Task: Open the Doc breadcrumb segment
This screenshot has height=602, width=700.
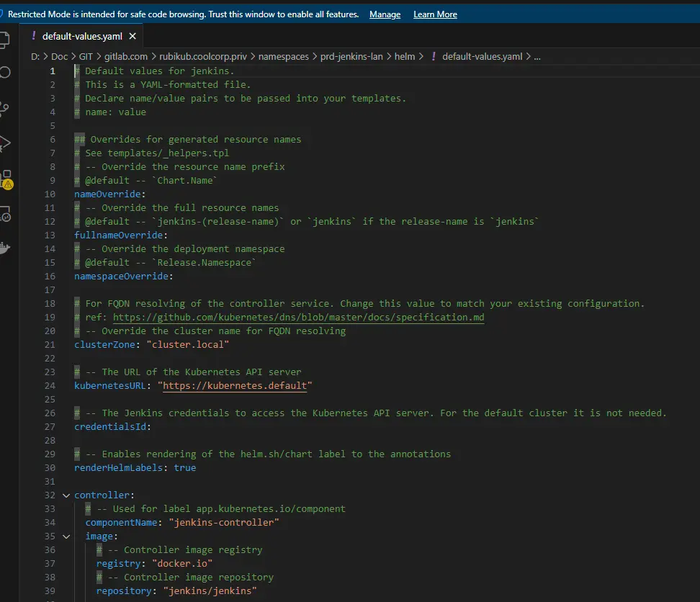Action: (x=59, y=56)
